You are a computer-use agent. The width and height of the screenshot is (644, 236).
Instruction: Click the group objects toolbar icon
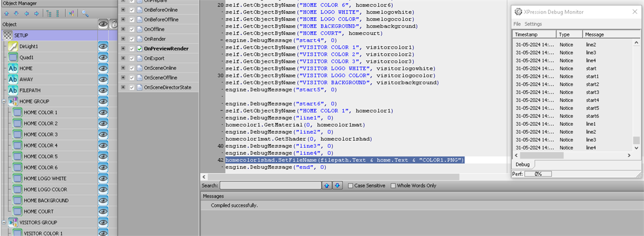pyautogui.click(x=71, y=13)
